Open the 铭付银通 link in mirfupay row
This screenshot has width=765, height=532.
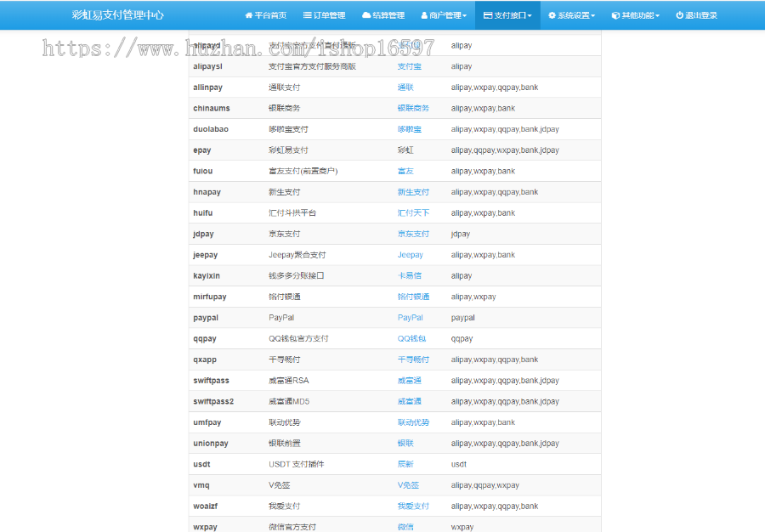tap(413, 297)
